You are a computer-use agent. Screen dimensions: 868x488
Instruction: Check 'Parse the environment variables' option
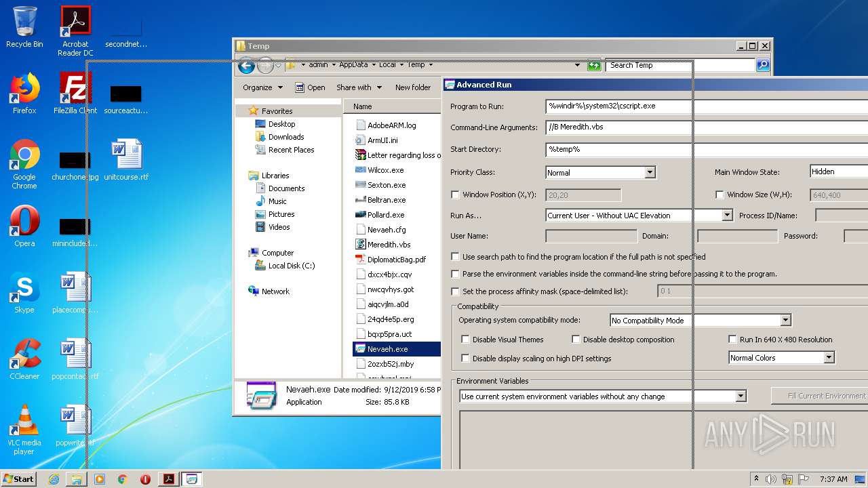[455, 274]
